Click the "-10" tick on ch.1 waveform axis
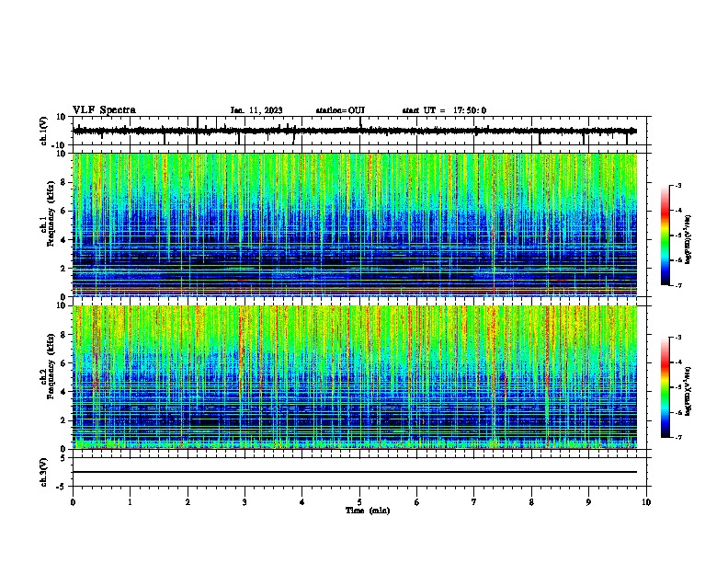 tap(59, 145)
